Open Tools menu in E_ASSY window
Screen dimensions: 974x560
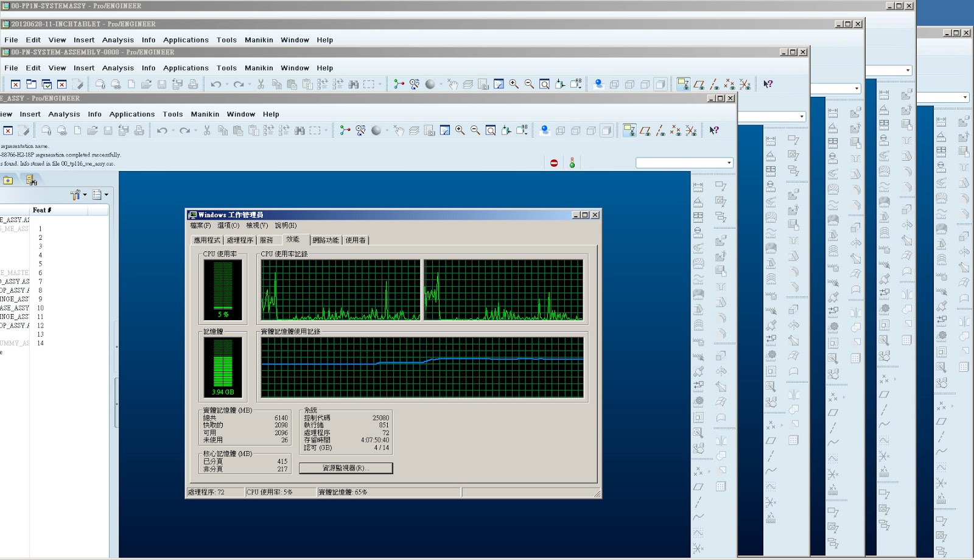[x=173, y=114]
